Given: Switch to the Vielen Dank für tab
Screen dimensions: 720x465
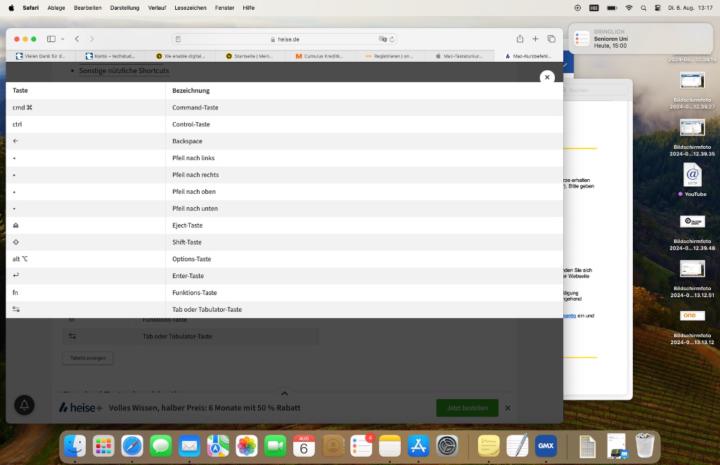Looking at the screenshot, I should click(40, 56).
